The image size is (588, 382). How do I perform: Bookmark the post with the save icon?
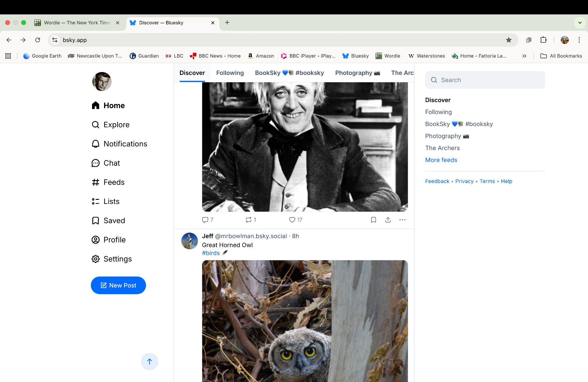373,220
